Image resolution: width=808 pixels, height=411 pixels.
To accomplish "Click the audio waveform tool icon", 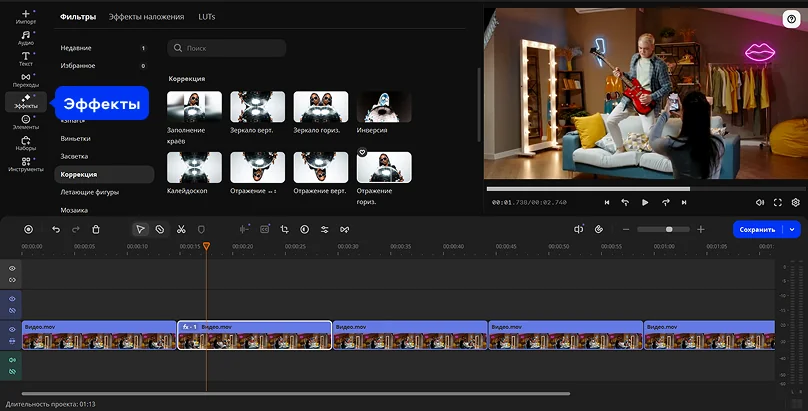I will click(244, 230).
